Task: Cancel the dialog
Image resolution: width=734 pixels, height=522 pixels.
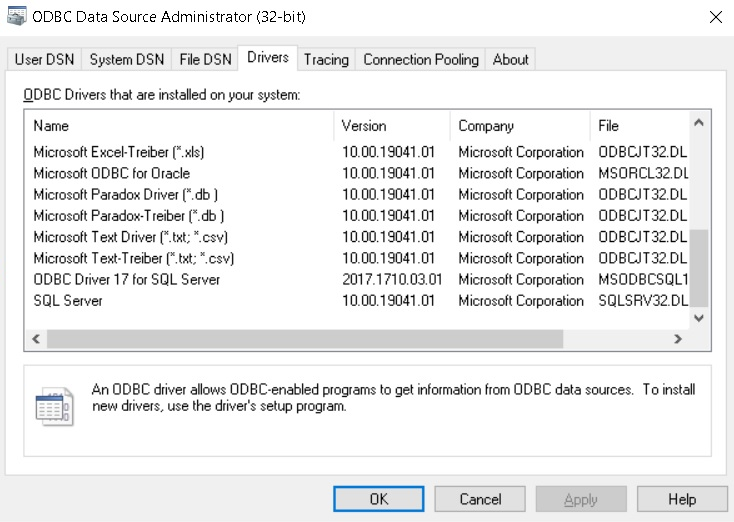Action: pos(480,499)
